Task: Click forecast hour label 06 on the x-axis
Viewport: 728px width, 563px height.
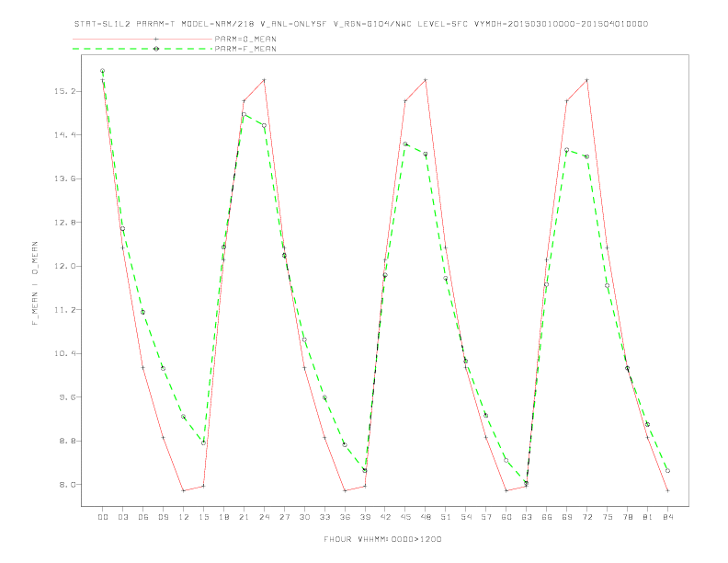Action: [x=143, y=517]
